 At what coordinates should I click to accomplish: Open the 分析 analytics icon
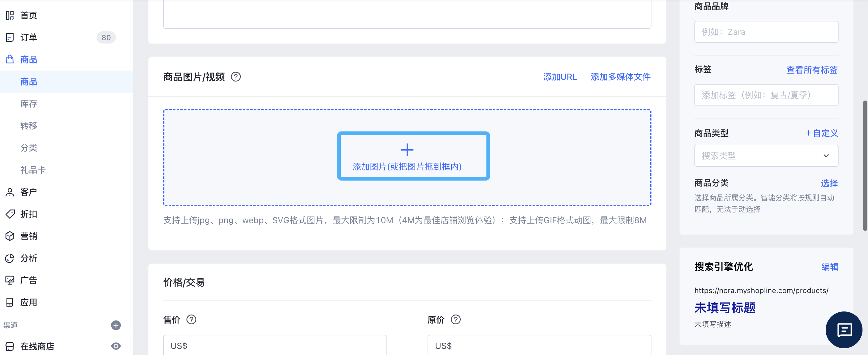10,258
